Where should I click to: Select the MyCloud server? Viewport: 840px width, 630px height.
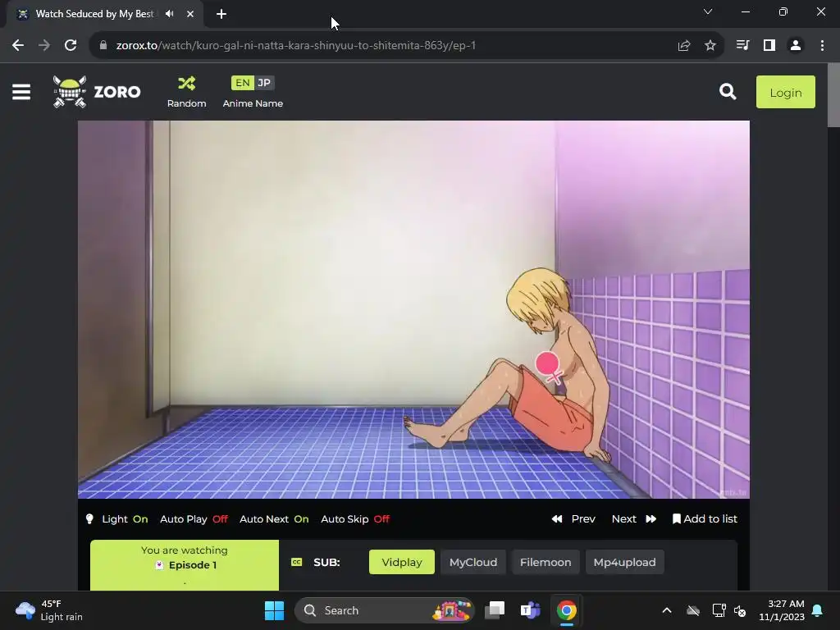[473, 562]
